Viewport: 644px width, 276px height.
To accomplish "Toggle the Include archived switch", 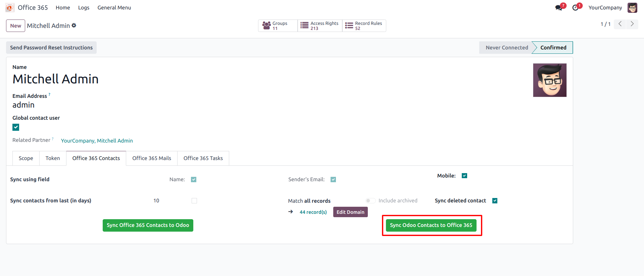I will pyautogui.click(x=370, y=201).
